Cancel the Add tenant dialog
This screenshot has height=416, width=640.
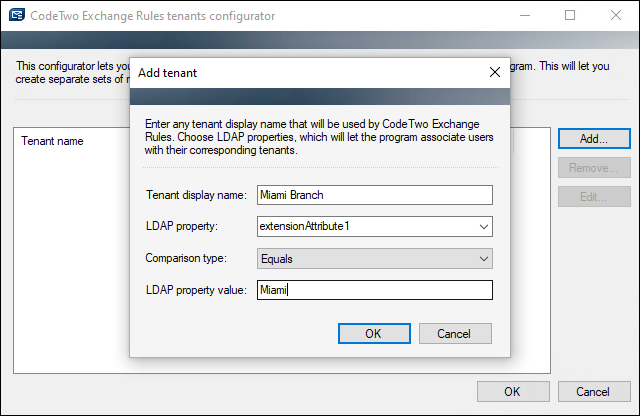455,334
